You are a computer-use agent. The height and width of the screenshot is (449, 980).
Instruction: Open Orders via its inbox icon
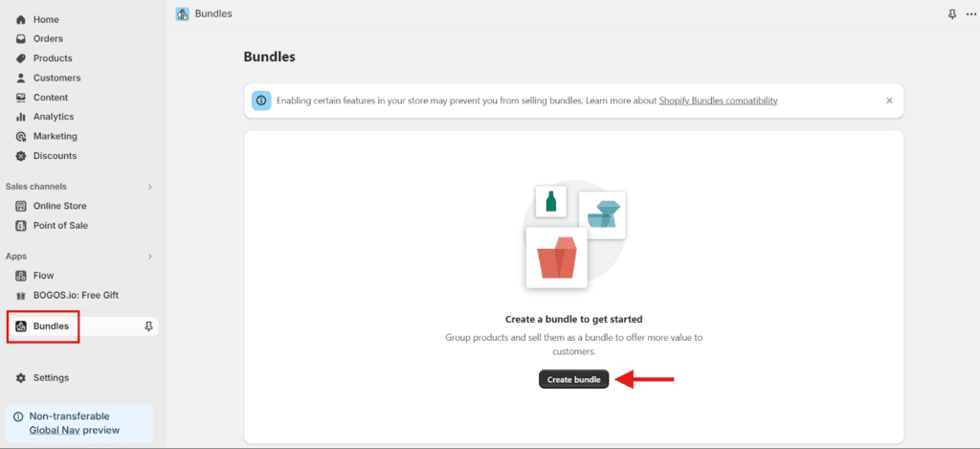tap(21, 39)
